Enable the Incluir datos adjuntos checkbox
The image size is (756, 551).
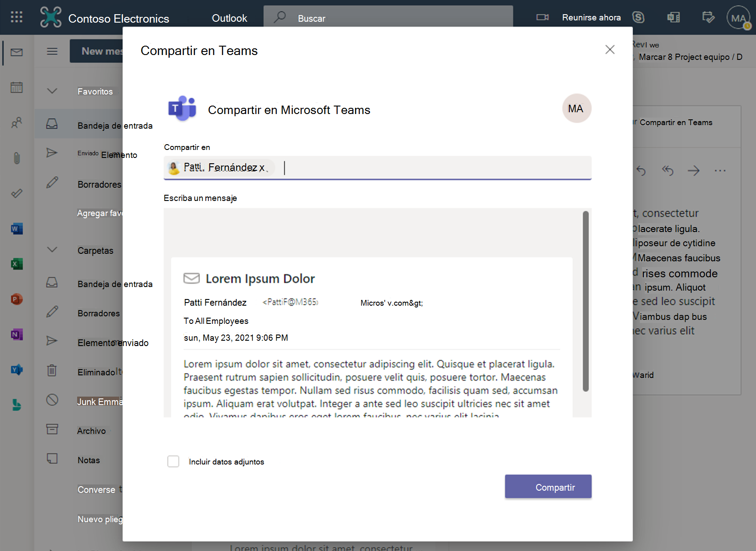[173, 461]
